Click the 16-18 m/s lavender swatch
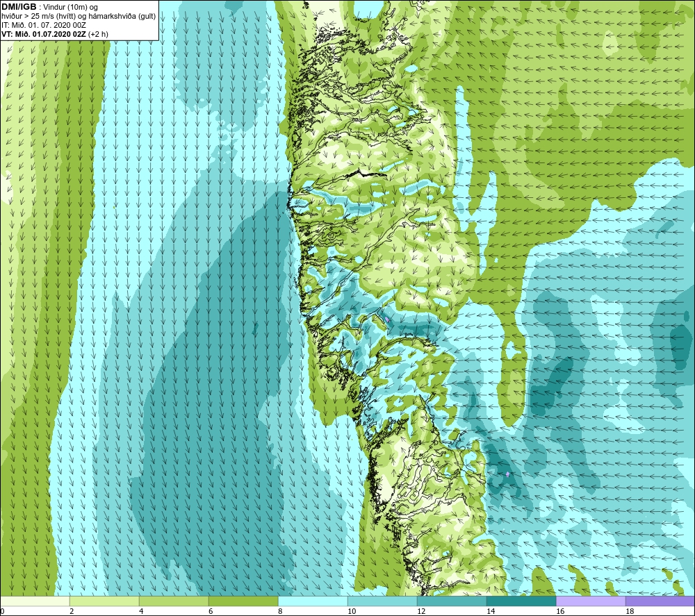 click(591, 601)
